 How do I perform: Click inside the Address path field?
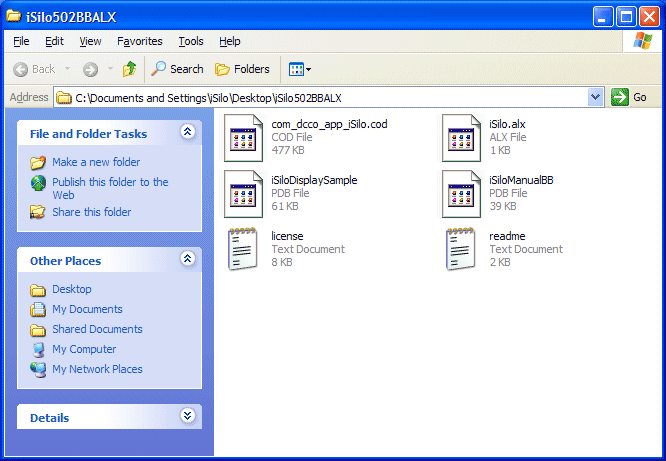tap(320, 97)
